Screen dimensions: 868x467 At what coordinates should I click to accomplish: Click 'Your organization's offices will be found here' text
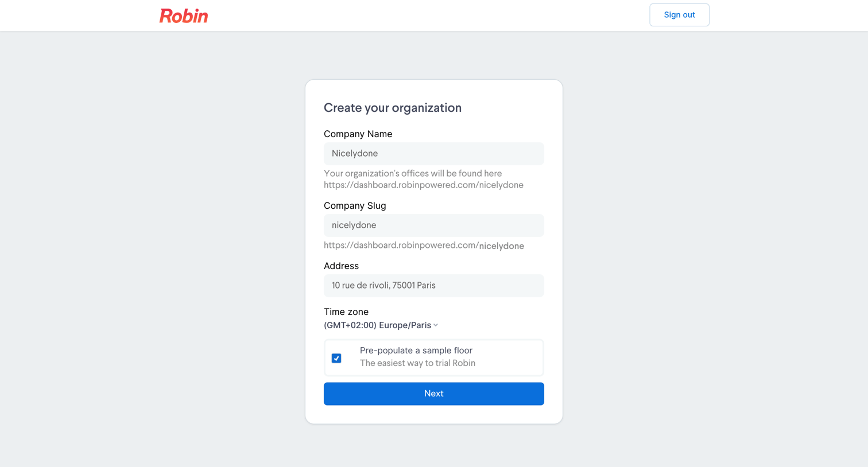click(x=413, y=173)
